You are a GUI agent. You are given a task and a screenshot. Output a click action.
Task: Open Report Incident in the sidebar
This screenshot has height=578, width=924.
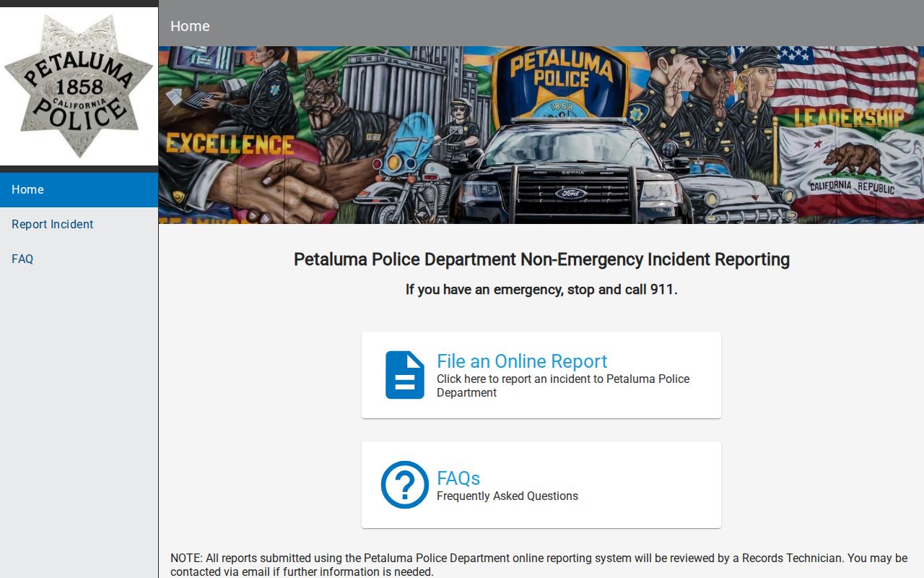(x=79, y=225)
